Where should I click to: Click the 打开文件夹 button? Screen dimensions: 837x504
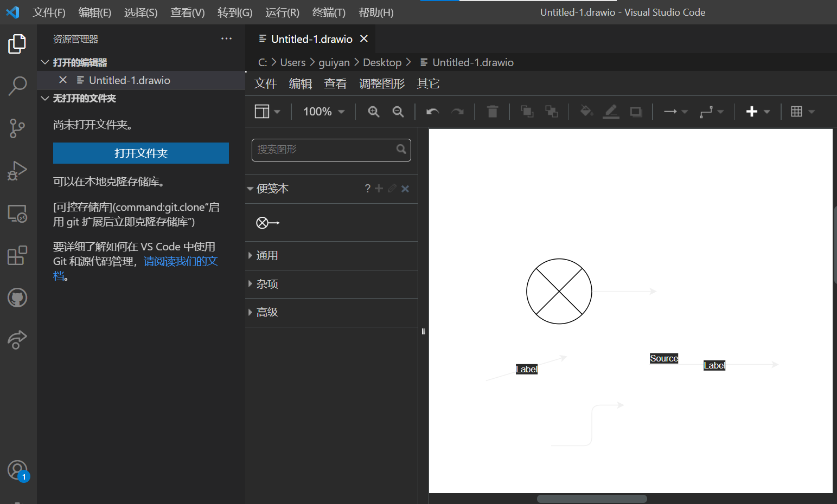pos(140,153)
